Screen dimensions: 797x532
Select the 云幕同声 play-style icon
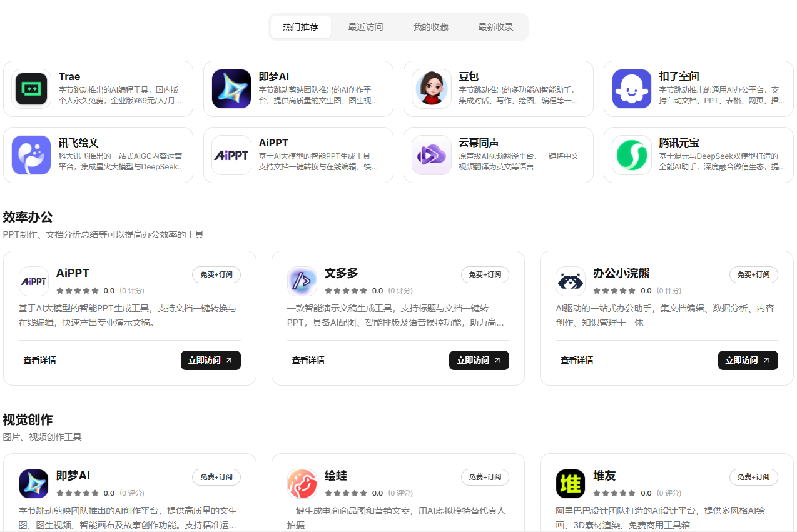tap(431, 155)
